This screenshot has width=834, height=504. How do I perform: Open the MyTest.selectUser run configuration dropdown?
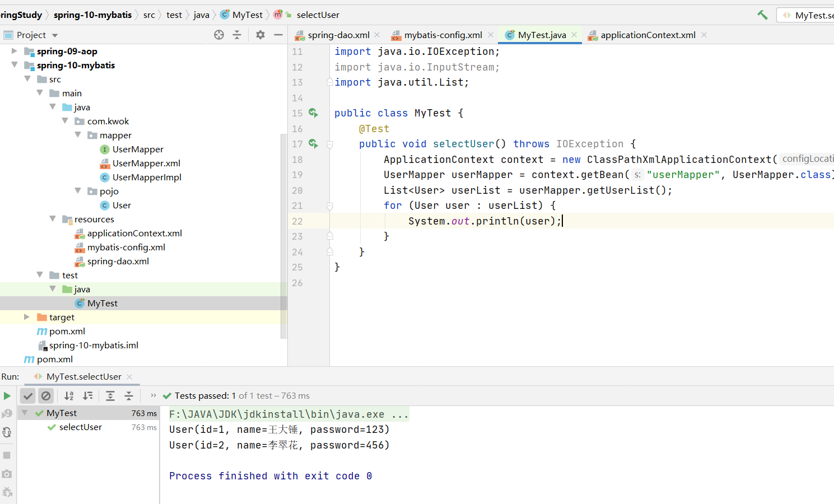[807, 15]
